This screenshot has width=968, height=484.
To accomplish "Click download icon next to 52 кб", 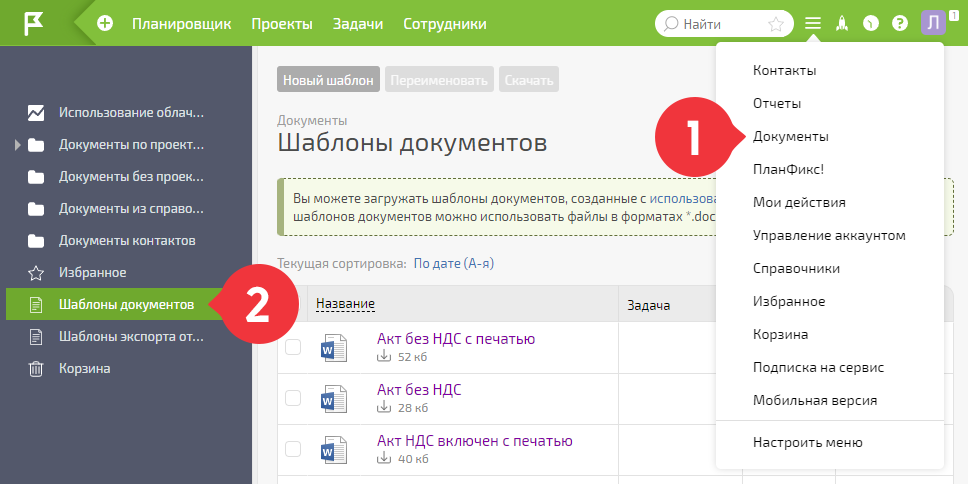I will coord(385,356).
